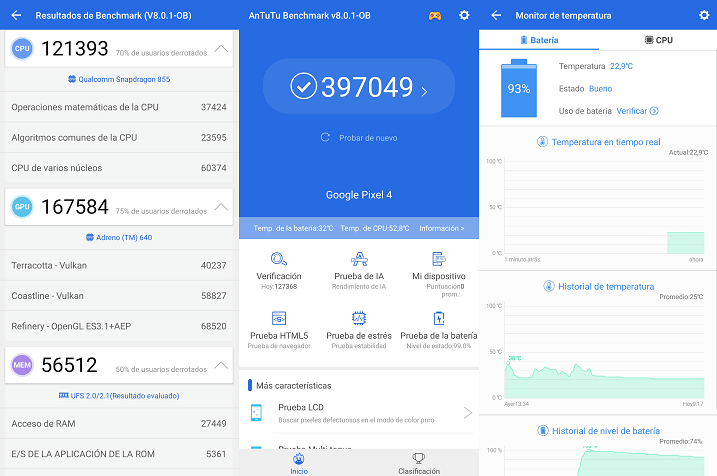The image size is (717, 476).
Task: Open Prueba de la batería icon
Action: coord(439,318)
